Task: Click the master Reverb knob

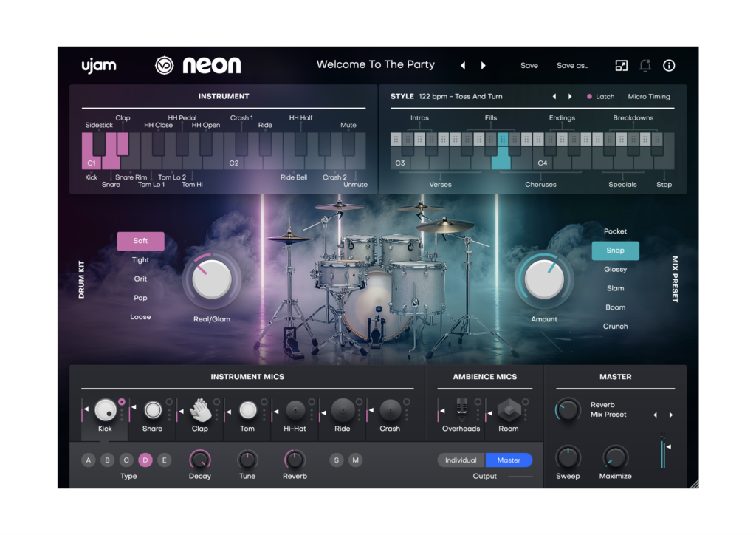Action: [x=568, y=410]
